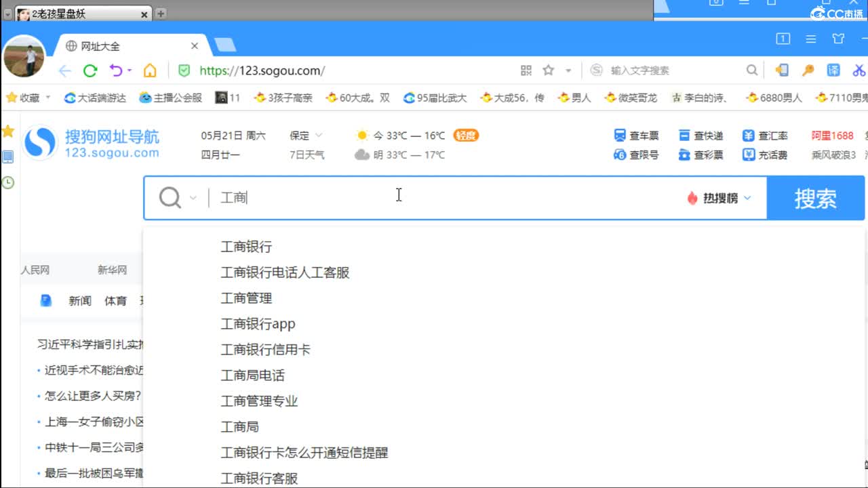Bookmark this page with the star icon

coord(549,70)
